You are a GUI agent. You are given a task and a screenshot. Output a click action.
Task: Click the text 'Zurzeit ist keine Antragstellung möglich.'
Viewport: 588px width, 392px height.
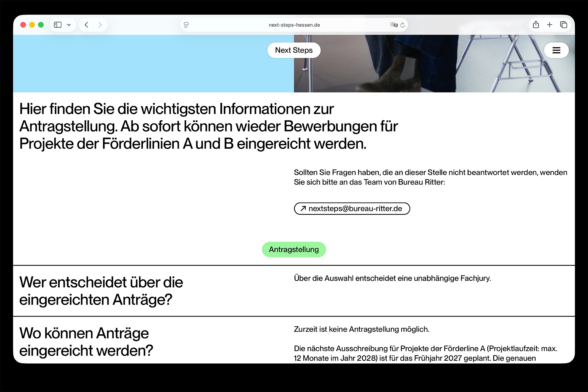point(362,329)
